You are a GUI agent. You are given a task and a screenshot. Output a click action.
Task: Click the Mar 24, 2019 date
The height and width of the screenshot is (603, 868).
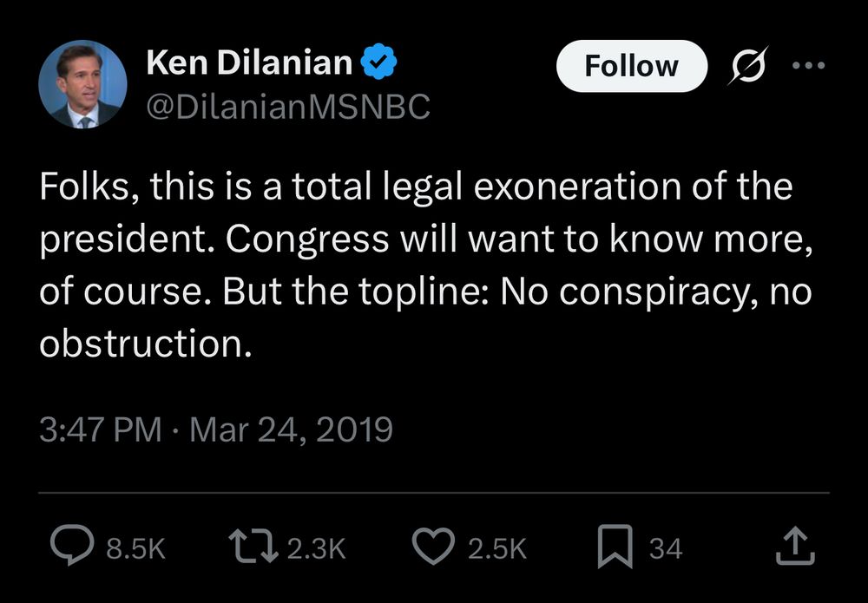point(291,430)
